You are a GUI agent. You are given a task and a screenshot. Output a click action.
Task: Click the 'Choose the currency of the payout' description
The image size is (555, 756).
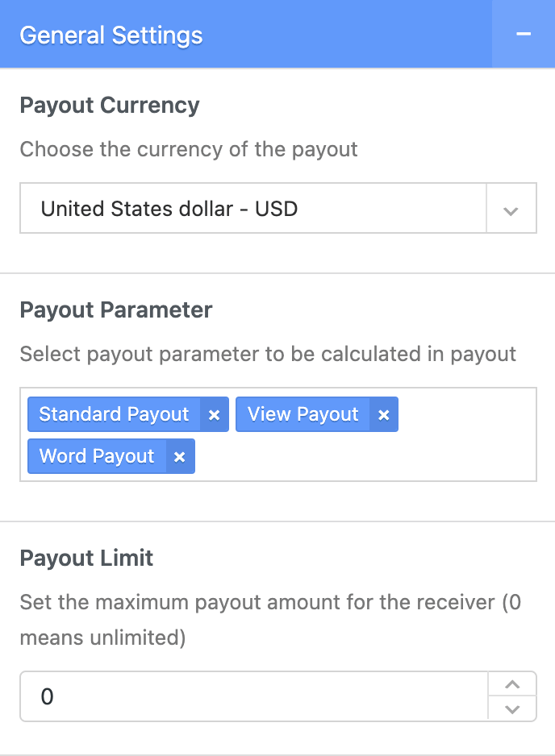click(x=189, y=149)
